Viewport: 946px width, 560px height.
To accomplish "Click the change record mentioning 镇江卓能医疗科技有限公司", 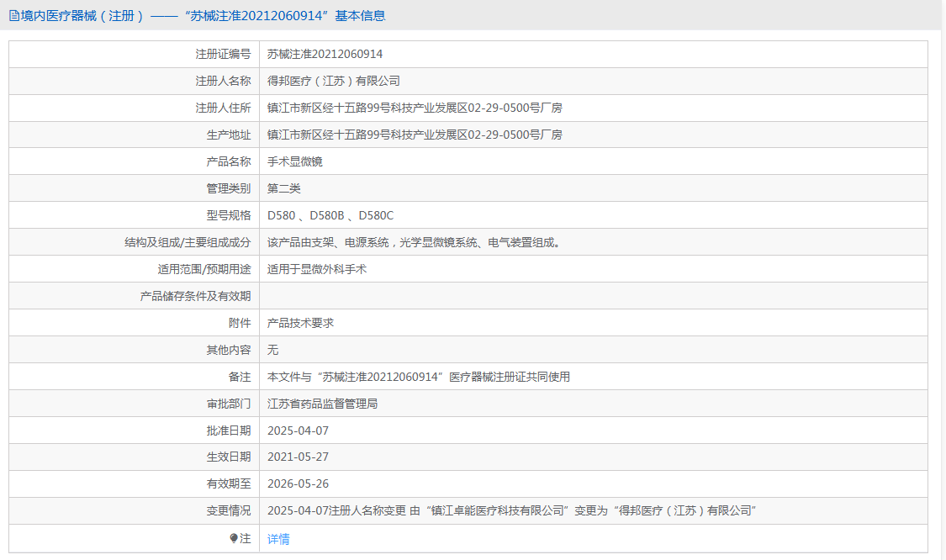I will point(511,511).
